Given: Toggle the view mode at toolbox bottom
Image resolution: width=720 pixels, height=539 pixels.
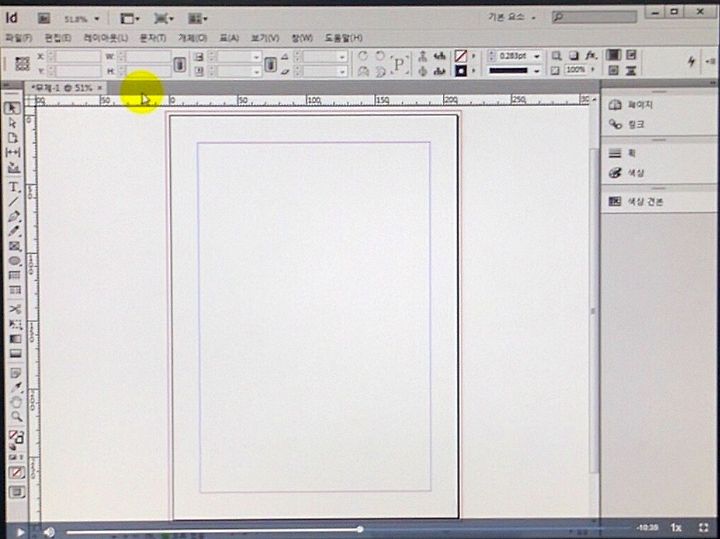Looking at the screenshot, I should [x=17, y=492].
